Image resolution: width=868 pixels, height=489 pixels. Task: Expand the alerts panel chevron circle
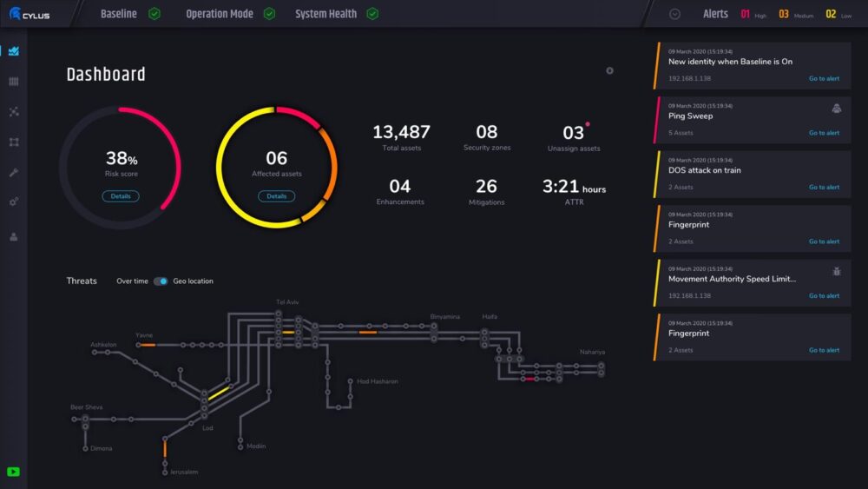pyautogui.click(x=674, y=15)
